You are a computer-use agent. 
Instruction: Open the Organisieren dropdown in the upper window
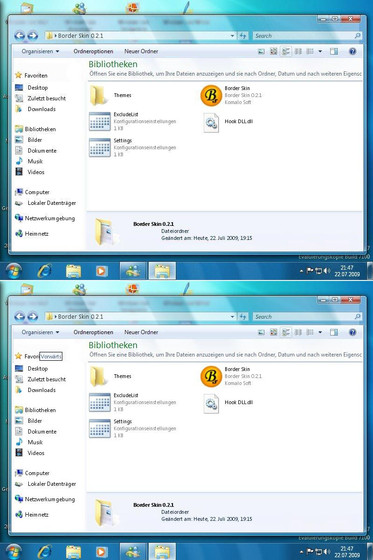[40, 51]
